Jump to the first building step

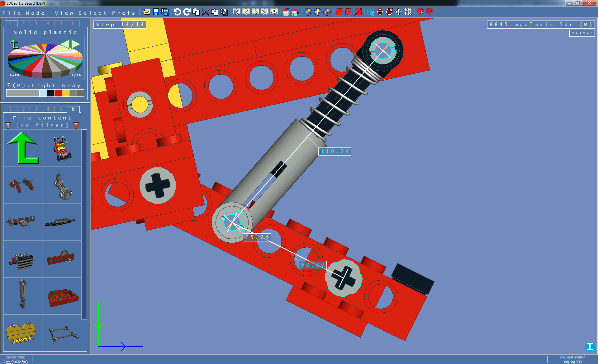(x=236, y=12)
